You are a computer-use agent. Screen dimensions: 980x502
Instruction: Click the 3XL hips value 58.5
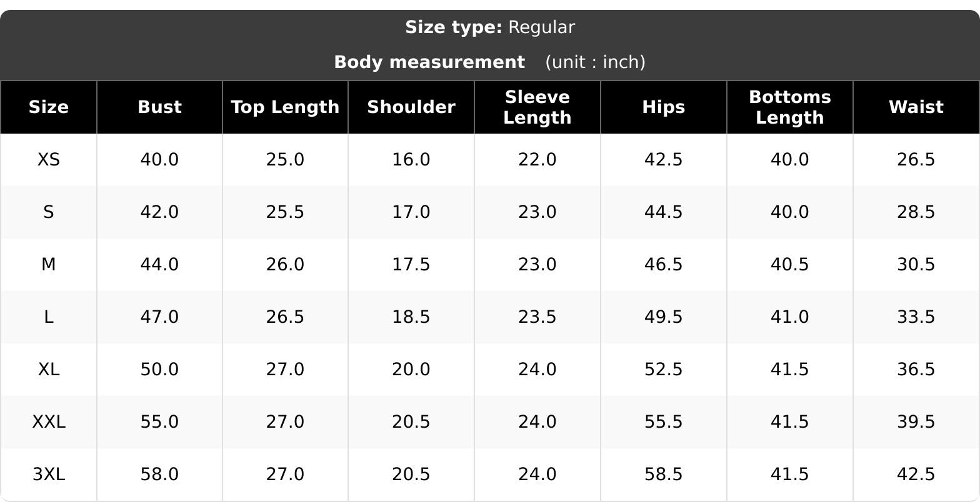[664, 475]
